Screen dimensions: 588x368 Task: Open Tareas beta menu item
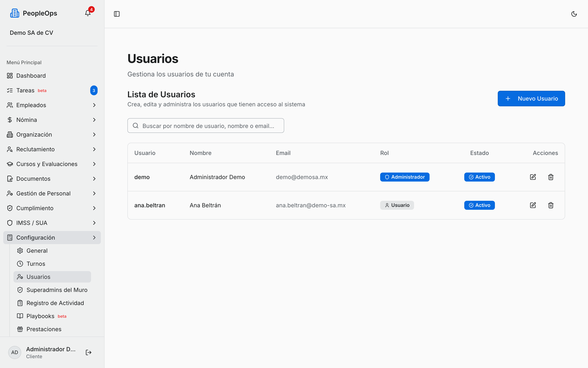pos(52,90)
